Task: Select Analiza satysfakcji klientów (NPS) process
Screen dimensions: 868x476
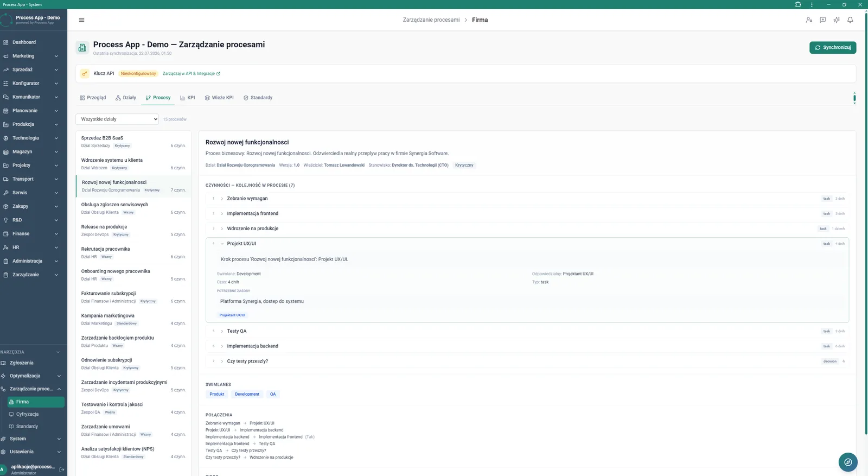Action: point(133,453)
